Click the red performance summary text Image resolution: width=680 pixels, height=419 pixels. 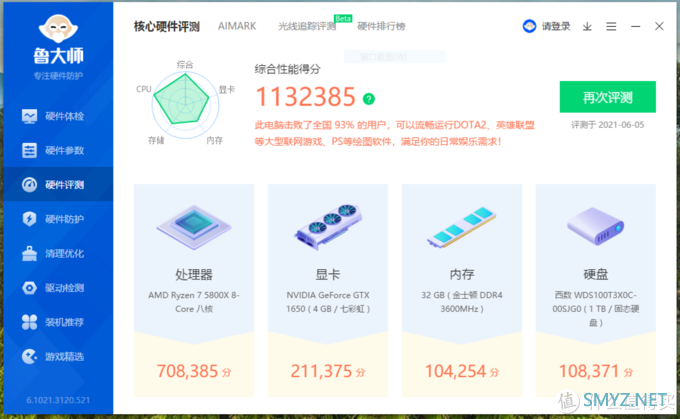[394, 134]
